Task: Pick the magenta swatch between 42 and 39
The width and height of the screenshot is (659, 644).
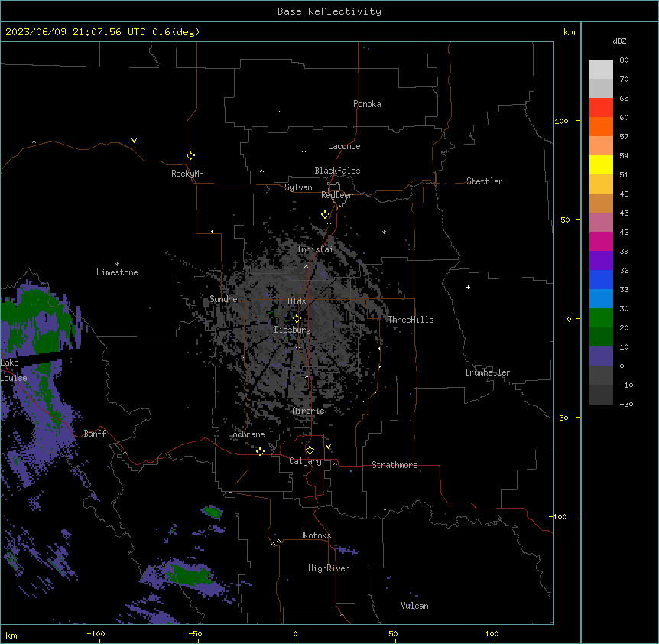Action: (601, 241)
